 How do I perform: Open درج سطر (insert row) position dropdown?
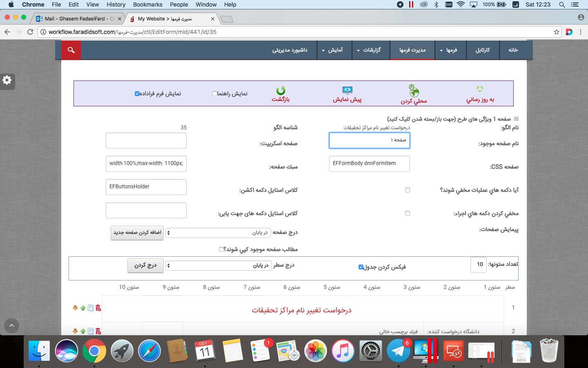click(218, 266)
